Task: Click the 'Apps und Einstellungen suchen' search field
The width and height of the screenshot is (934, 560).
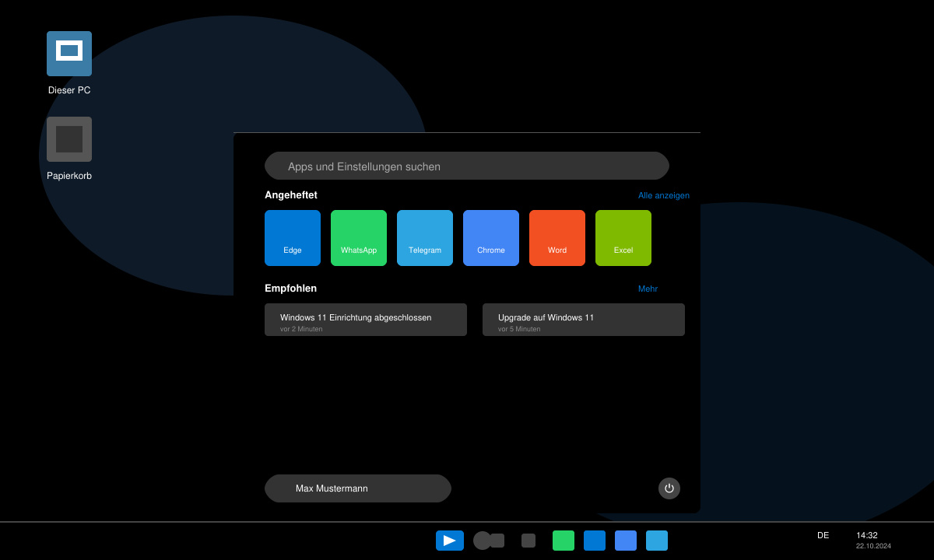Action: click(x=467, y=166)
